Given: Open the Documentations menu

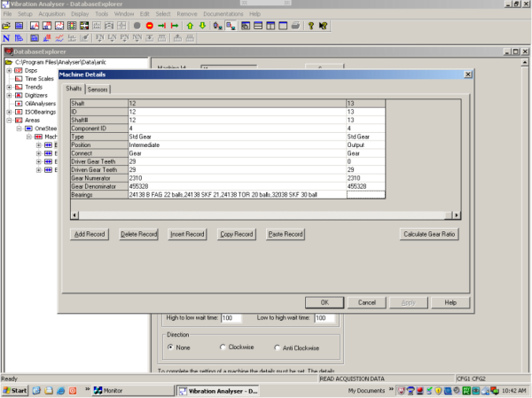Looking at the screenshot, I should tap(223, 14).
